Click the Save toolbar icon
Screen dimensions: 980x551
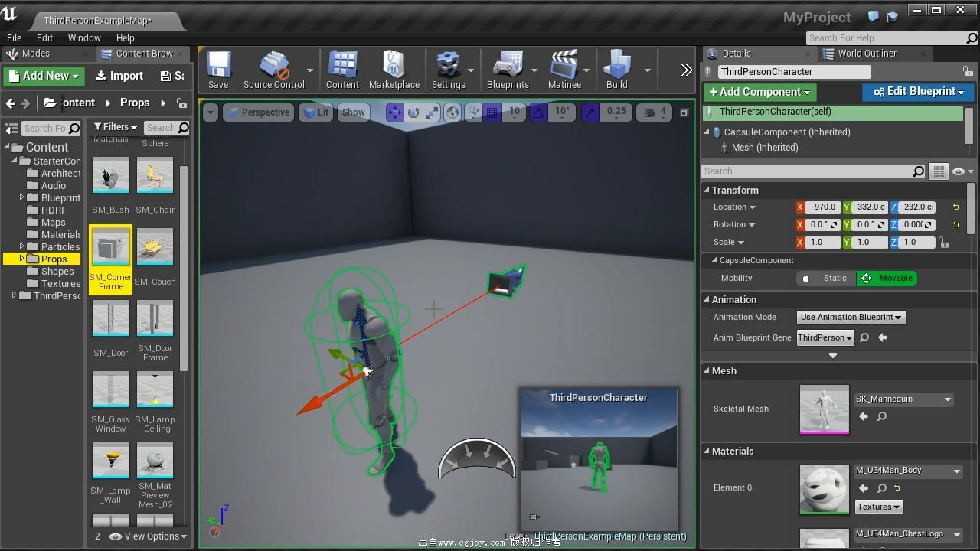pyautogui.click(x=218, y=70)
